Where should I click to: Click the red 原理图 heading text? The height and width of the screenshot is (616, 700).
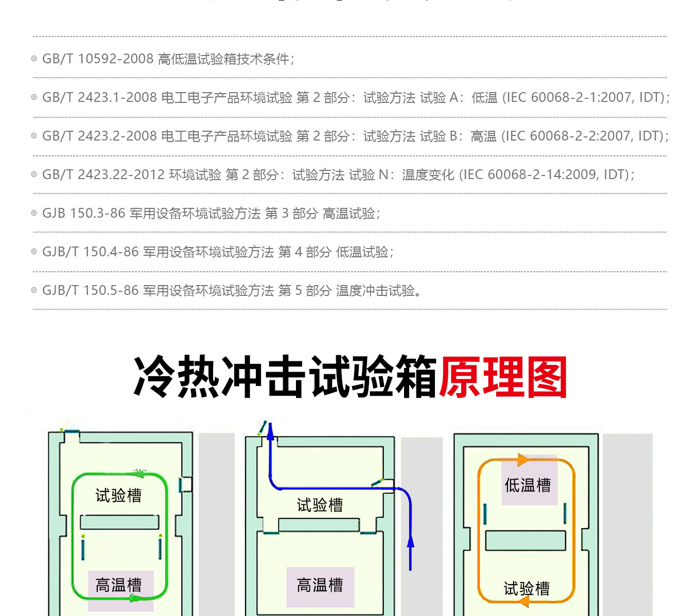(x=502, y=377)
